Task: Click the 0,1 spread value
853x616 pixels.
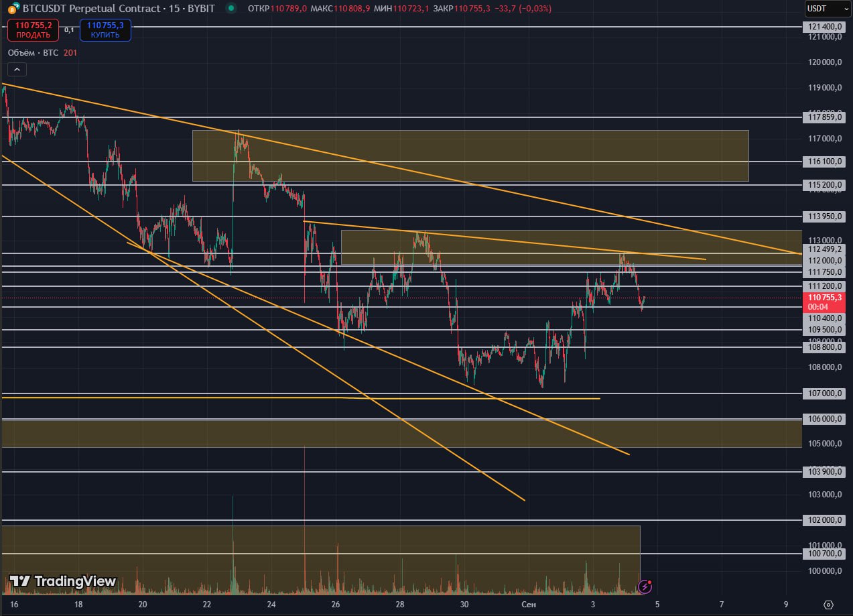Action: [x=70, y=30]
